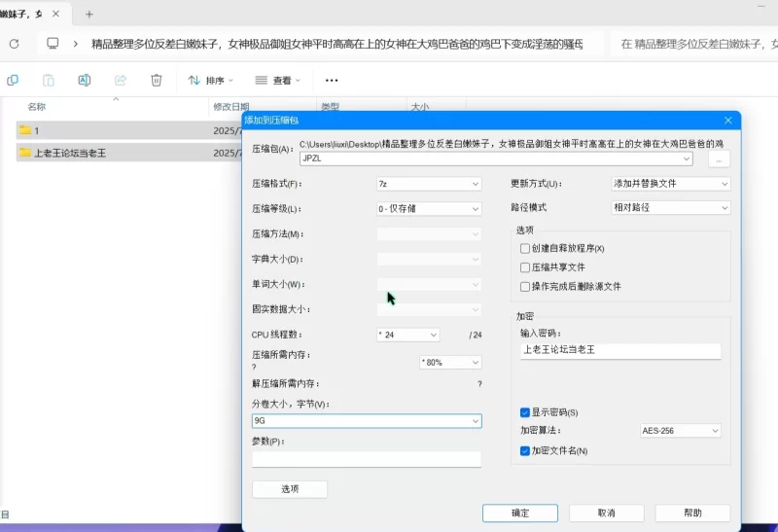Image resolution: width=778 pixels, height=532 pixels.
Task: Expand the archive name combo box arrow
Action: click(687, 159)
